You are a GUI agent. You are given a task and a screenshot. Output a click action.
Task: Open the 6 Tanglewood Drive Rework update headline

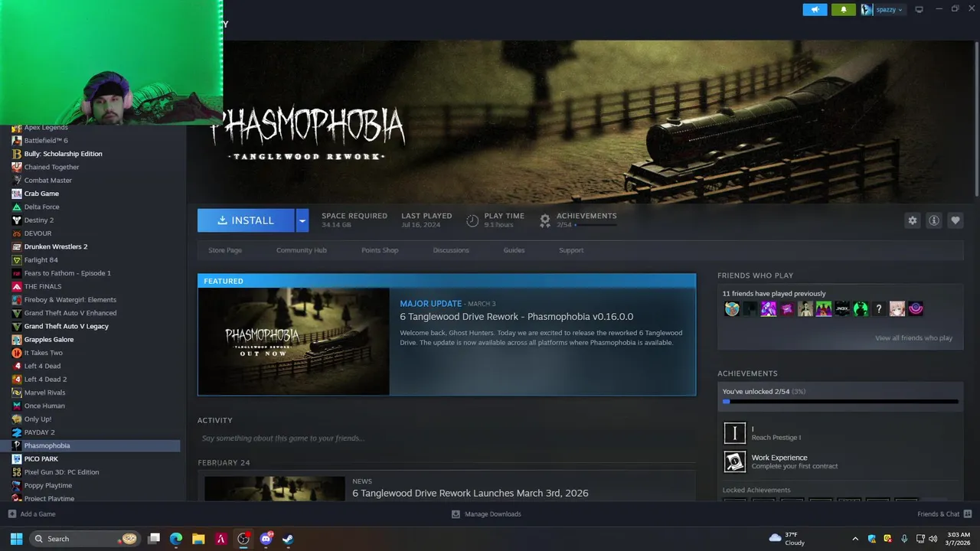click(517, 317)
